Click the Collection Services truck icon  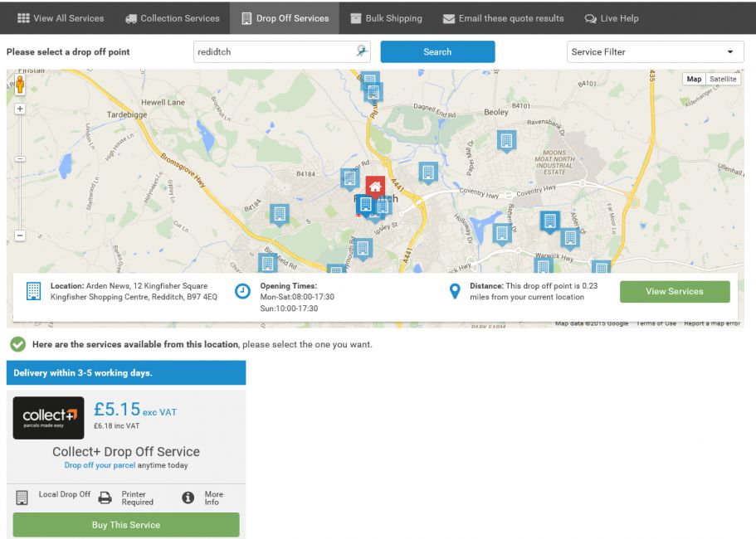pos(131,19)
